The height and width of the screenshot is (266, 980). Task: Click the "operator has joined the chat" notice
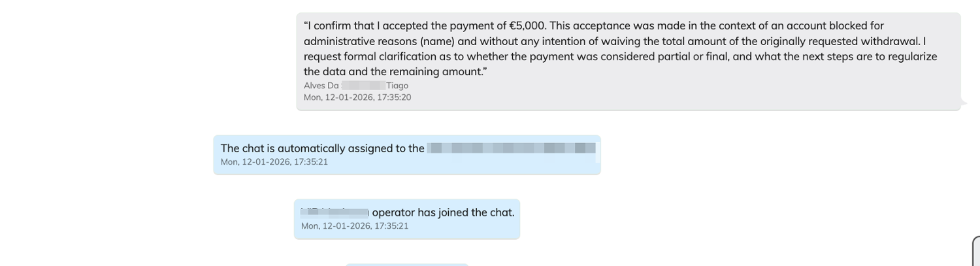click(443, 212)
